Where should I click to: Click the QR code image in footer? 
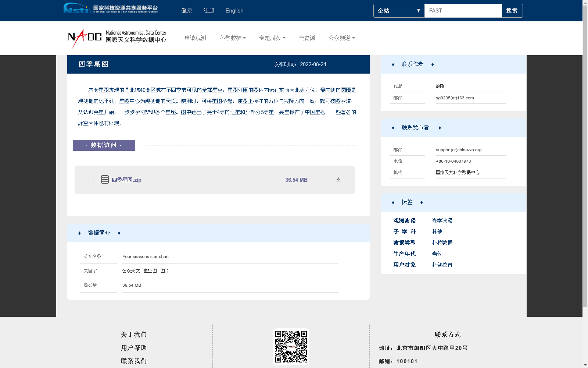tap(291, 346)
